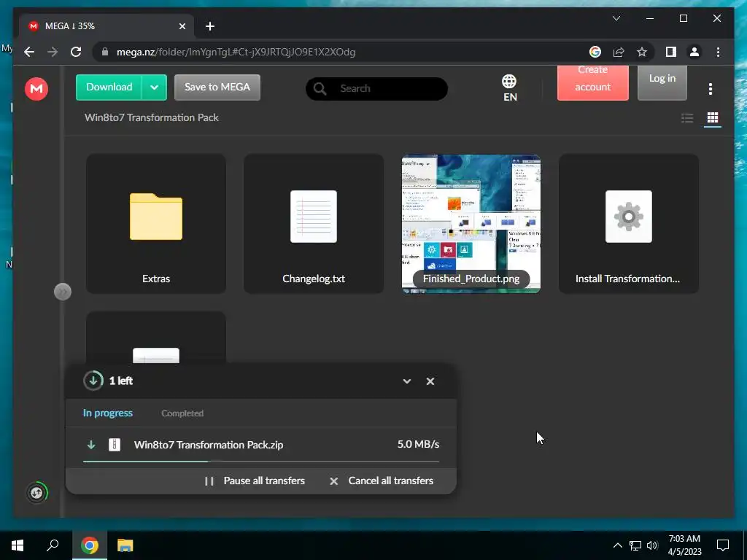The image size is (747, 560).
Task: Close the MEGA browser tab
Action: [x=182, y=26]
